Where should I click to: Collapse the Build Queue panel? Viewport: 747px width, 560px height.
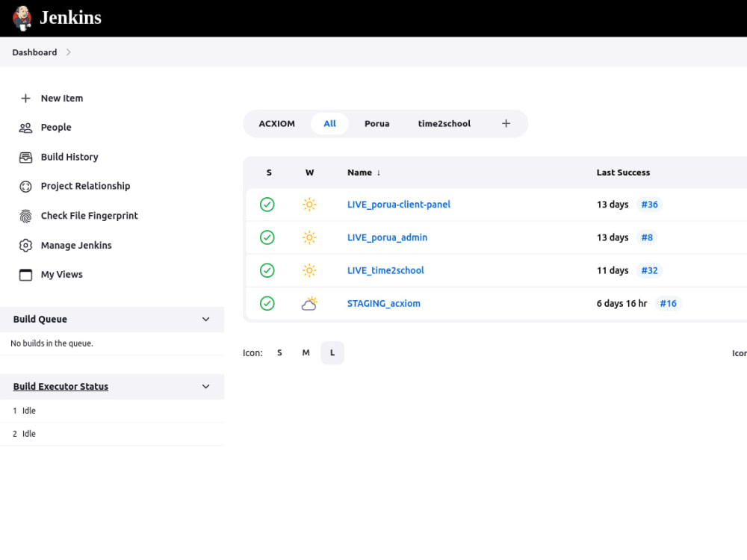pos(206,320)
